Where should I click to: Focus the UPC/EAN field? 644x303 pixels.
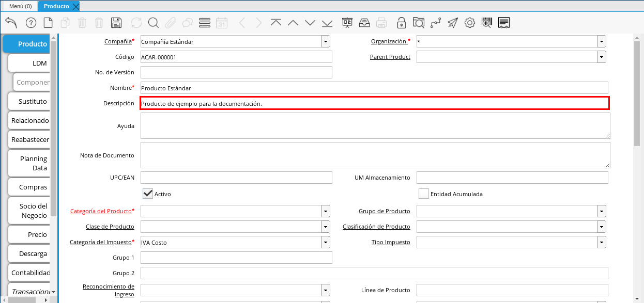pos(236,178)
